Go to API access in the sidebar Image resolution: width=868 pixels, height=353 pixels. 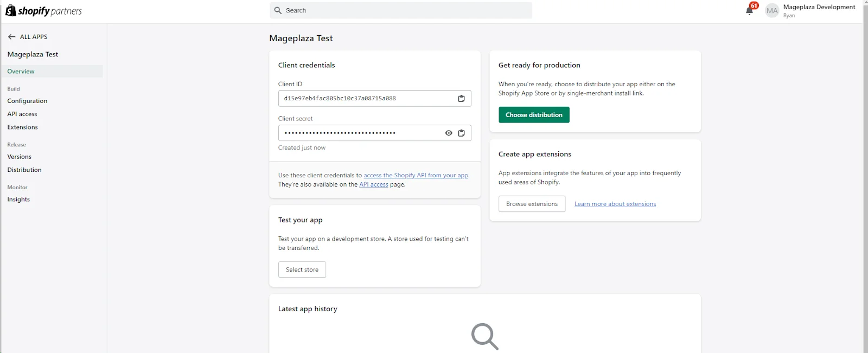22,114
